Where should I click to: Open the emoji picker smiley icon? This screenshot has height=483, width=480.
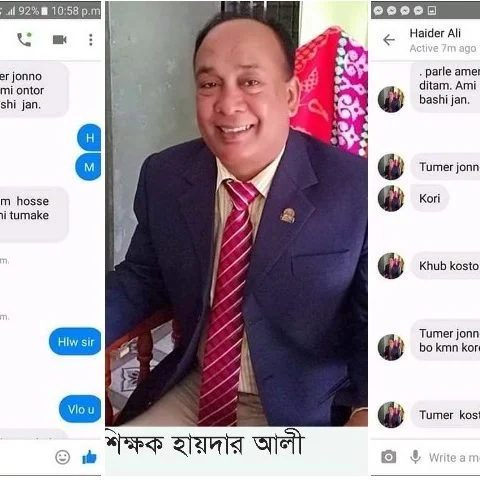[62, 457]
